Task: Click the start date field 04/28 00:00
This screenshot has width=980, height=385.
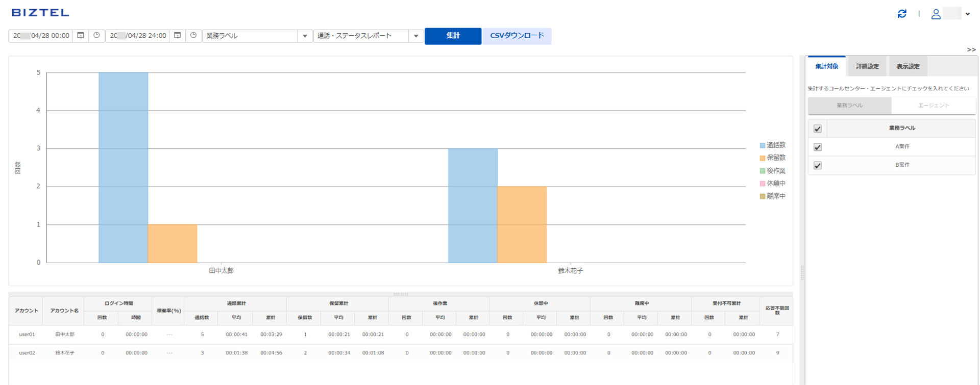Action: click(41, 36)
